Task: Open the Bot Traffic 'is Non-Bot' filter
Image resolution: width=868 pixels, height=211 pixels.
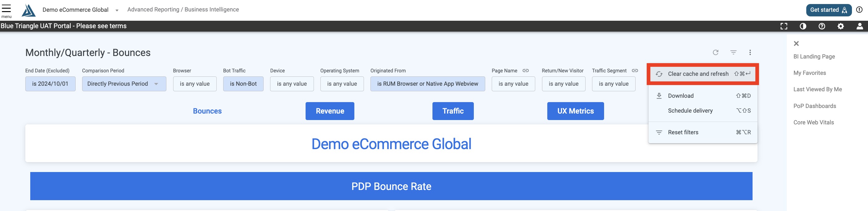Action: point(243,84)
